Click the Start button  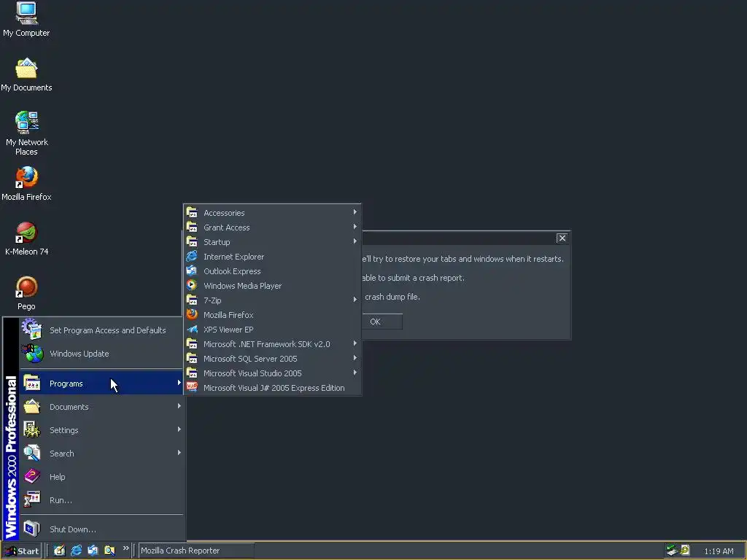click(22, 551)
